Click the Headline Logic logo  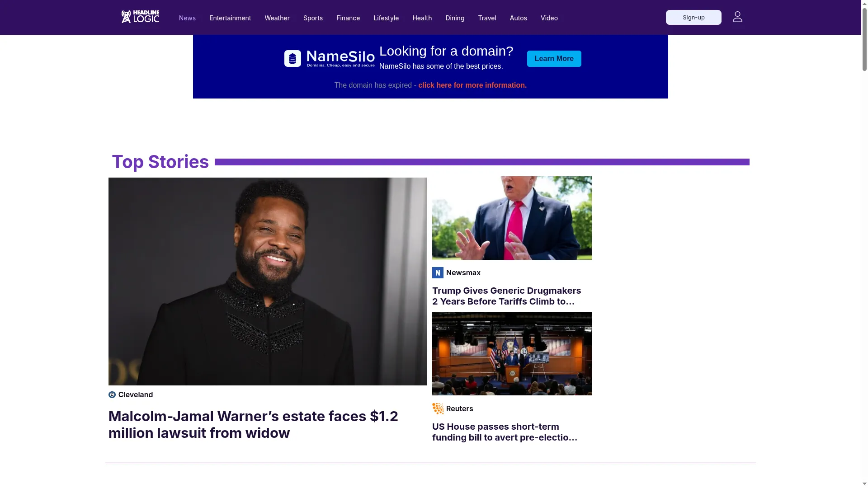coord(140,17)
